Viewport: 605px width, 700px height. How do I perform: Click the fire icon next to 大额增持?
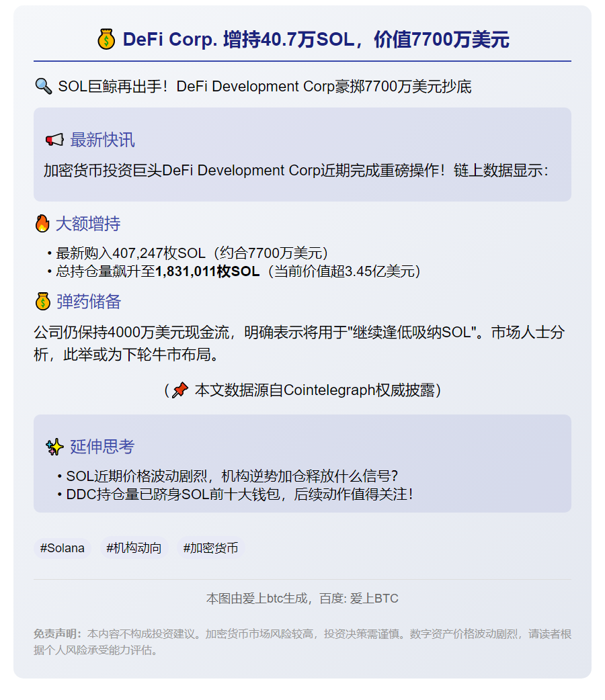42,223
